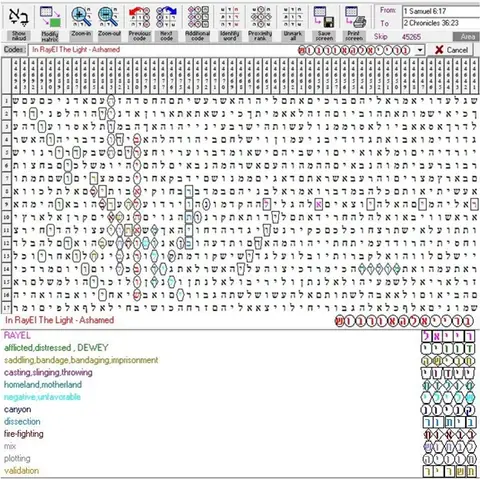Select the plotting legend entry
The height and width of the screenshot is (479, 480).
pos(17,458)
